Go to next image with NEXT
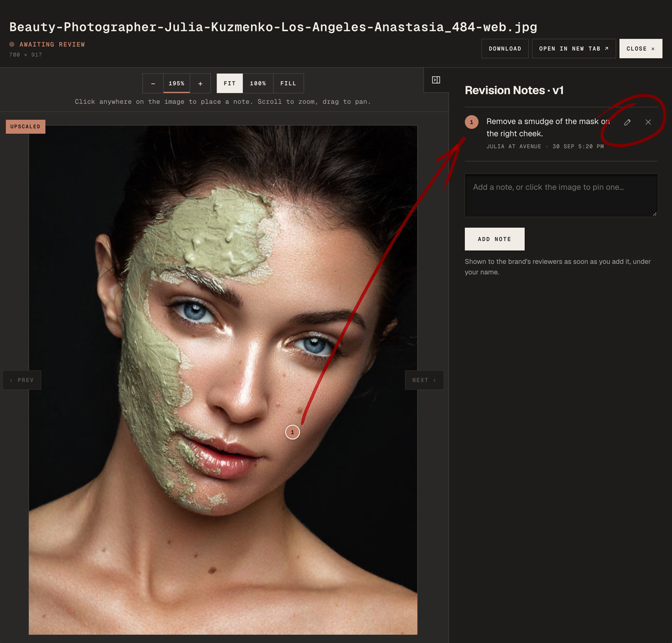672x643 pixels. point(424,380)
